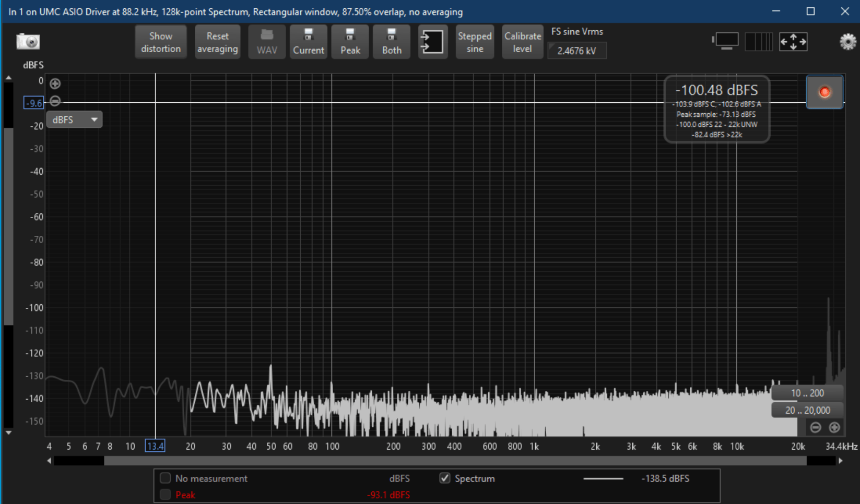Click the Peak -93.1 dBFS value
Screen dimensions: 860x504
point(388,495)
